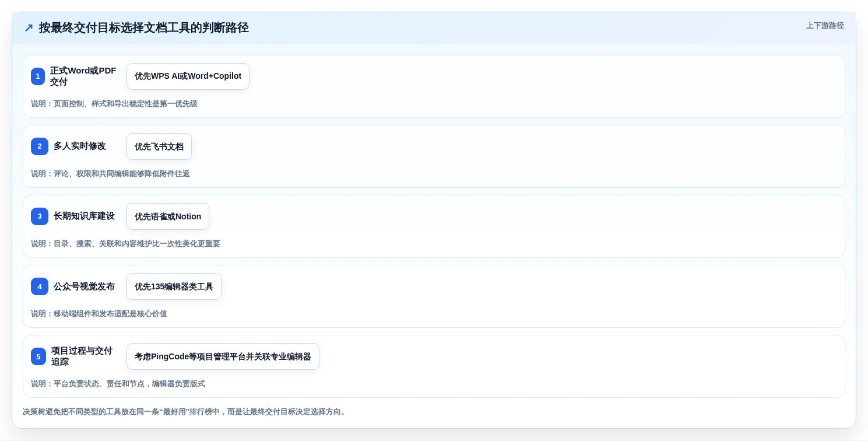Click the arrow icon beside the title
The height and width of the screenshot is (441, 868).
tap(29, 27)
